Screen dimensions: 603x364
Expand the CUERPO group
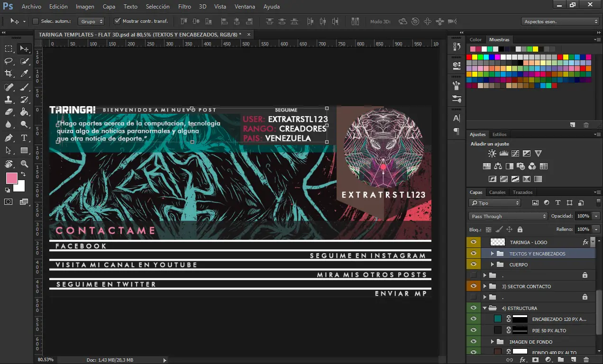pyautogui.click(x=492, y=264)
